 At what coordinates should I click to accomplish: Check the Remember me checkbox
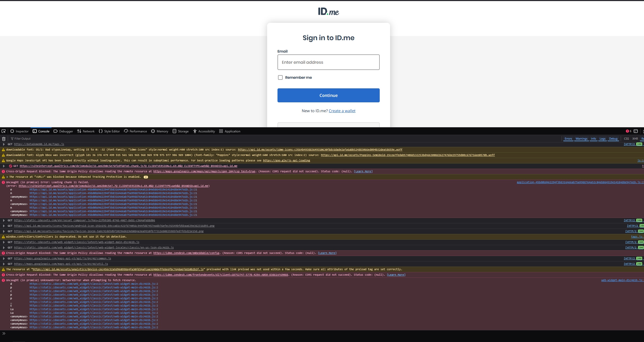(x=280, y=77)
